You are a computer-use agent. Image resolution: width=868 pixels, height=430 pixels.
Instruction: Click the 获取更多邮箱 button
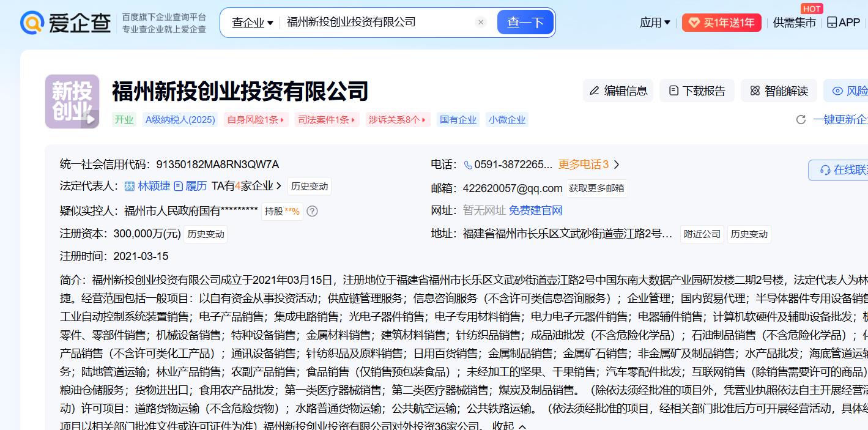pyautogui.click(x=596, y=188)
